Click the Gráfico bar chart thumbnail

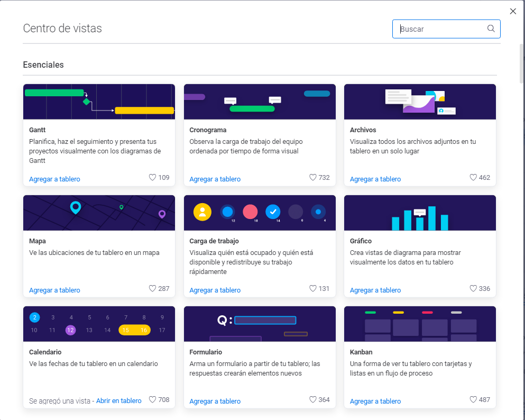(x=420, y=213)
